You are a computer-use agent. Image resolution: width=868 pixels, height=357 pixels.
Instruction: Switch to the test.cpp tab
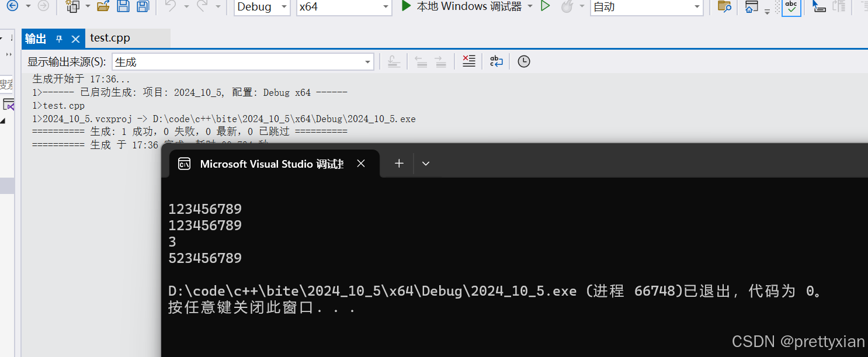[x=110, y=38]
